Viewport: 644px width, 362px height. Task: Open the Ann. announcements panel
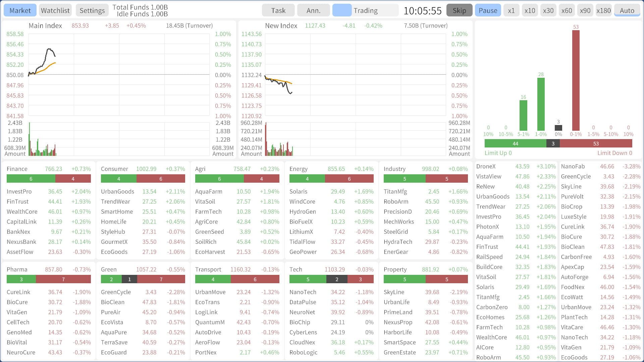coord(313,10)
